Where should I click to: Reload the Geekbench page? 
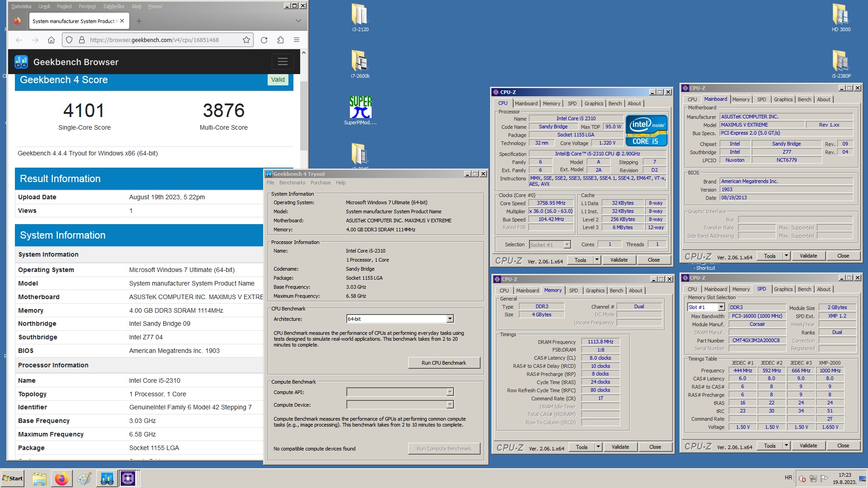264,40
